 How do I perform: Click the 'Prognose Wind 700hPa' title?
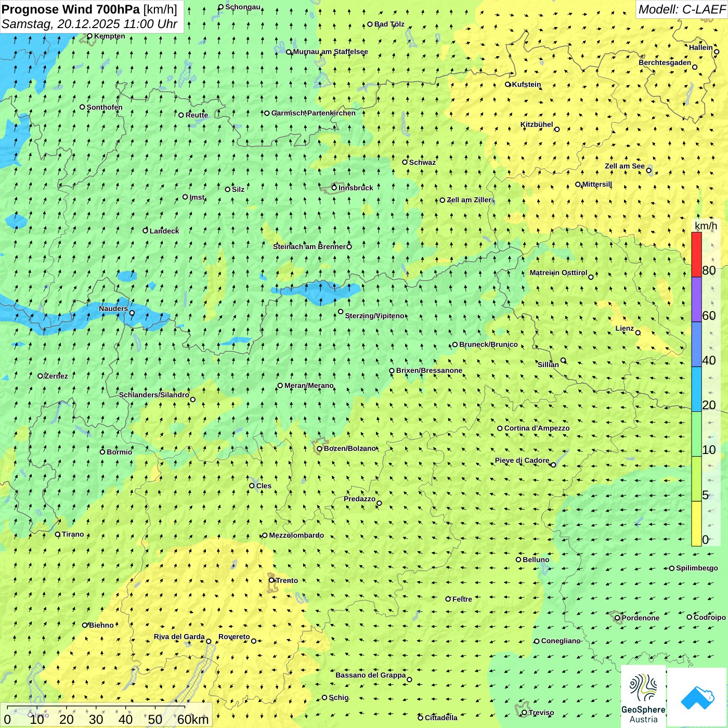(71, 9)
